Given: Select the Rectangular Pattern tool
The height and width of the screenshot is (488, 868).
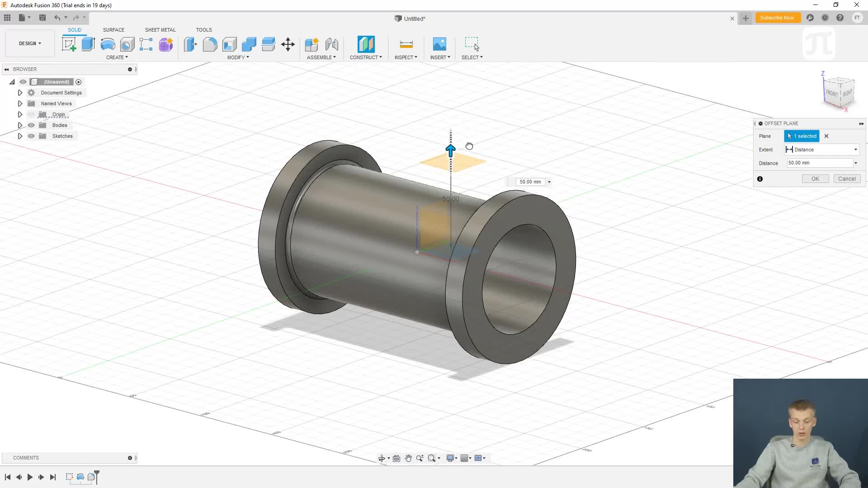Looking at the screenshot, I should coord(146,44).
